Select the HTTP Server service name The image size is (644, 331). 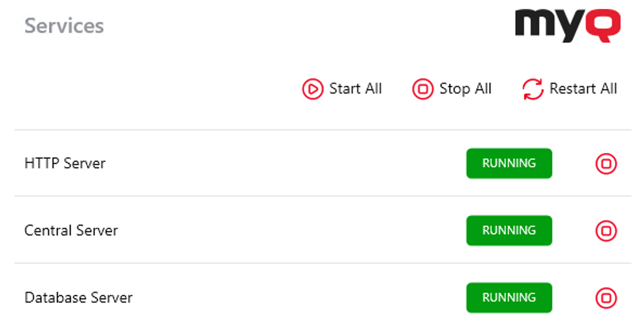tap(65, 163)
